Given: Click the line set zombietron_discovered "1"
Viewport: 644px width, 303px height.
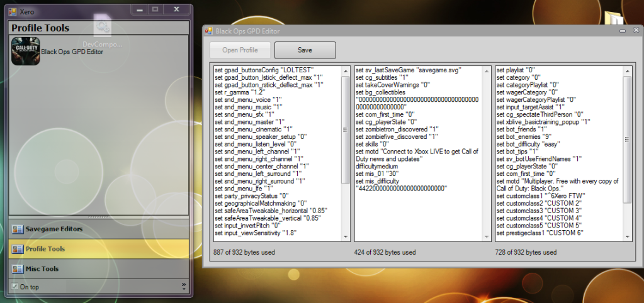Looking at the screenshot, I should click(397, 129).
